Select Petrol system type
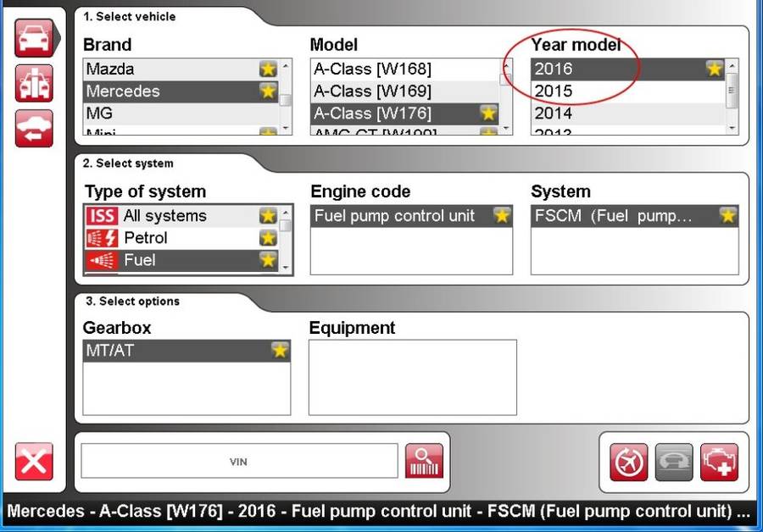 181,238
